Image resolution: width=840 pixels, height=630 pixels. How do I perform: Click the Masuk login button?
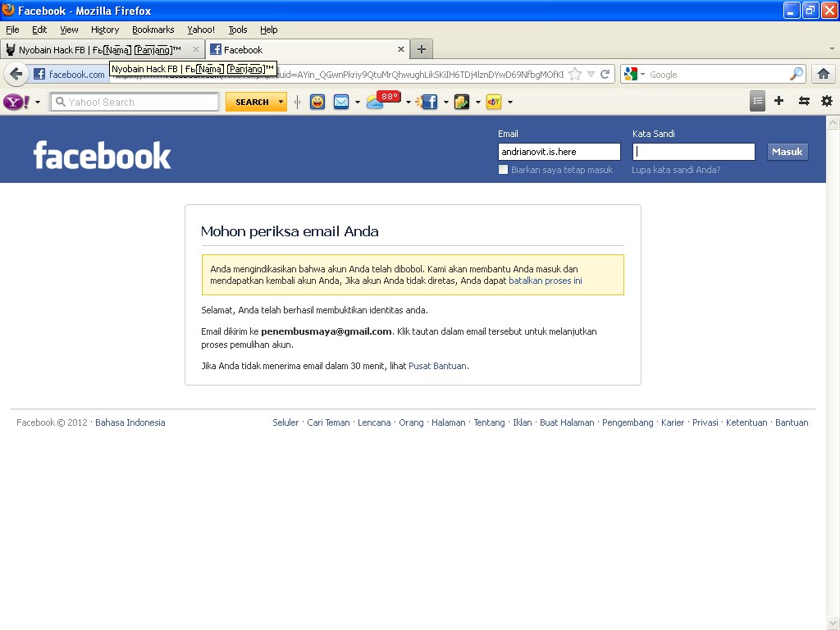(x=787, y=152)
